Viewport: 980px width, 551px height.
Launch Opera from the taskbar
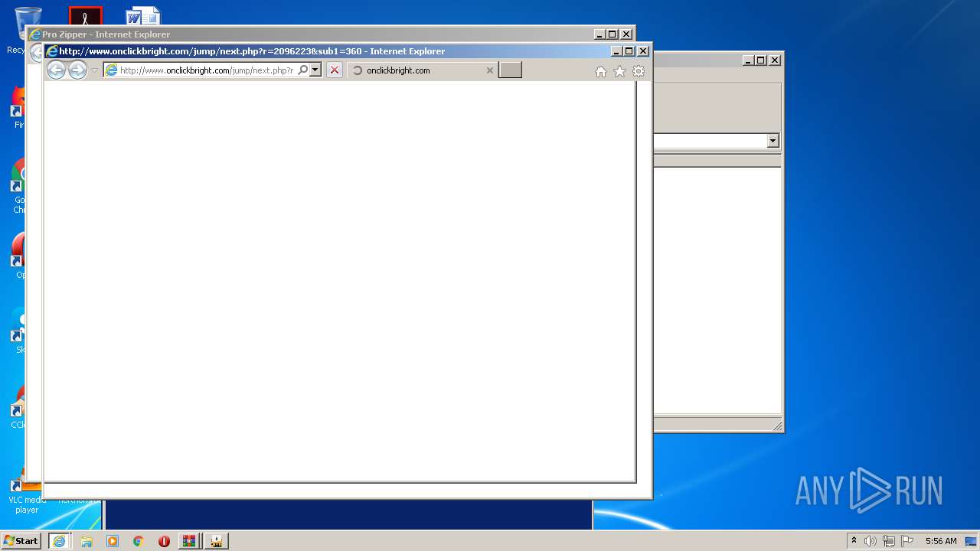164,541
